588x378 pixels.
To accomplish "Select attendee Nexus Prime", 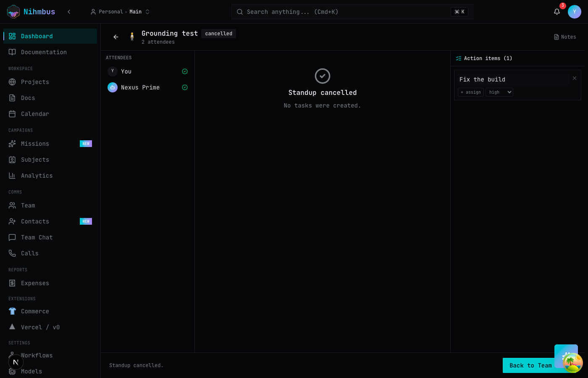I will (147, 87).
